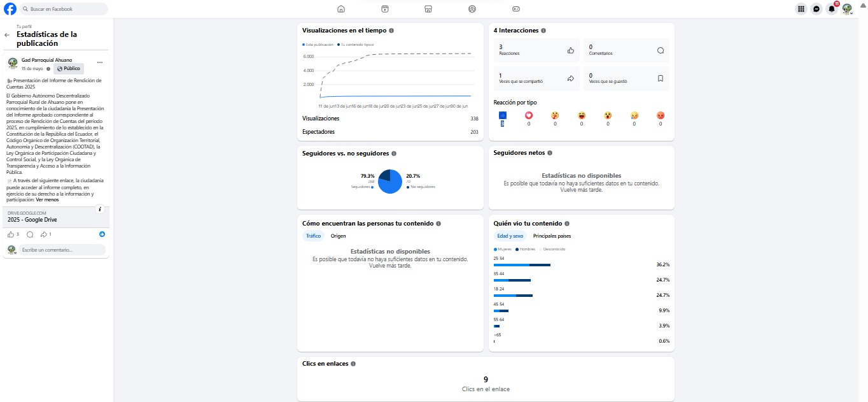The image size is (868, 402).
Task: Open the notifications bell
Action: point(832,9)
